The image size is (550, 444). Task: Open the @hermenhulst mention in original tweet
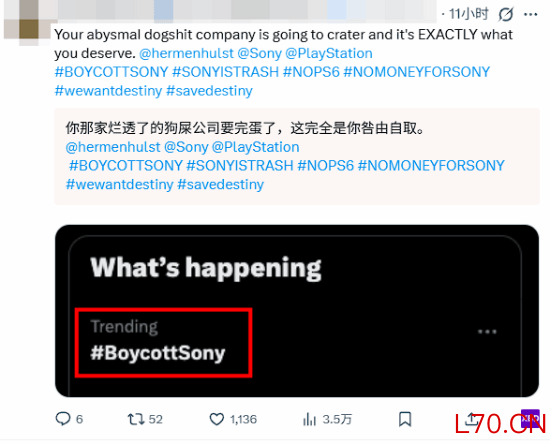(186, 53)
